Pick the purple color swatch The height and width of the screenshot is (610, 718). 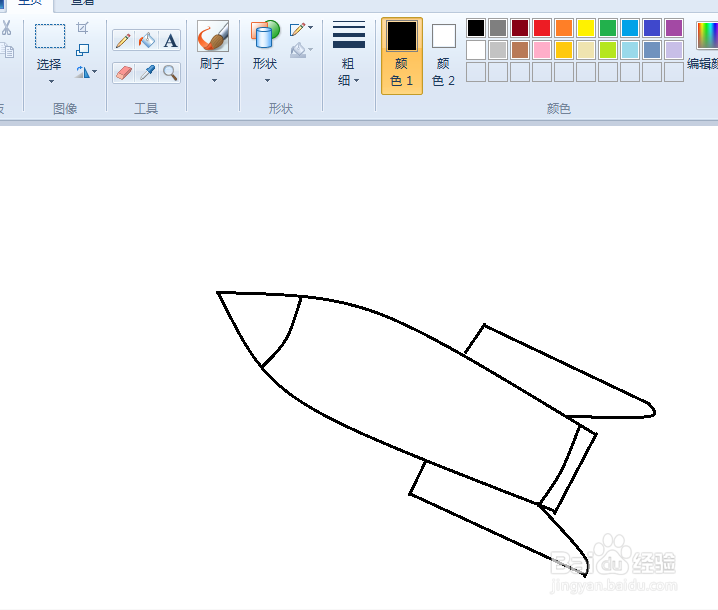(674, 28)
